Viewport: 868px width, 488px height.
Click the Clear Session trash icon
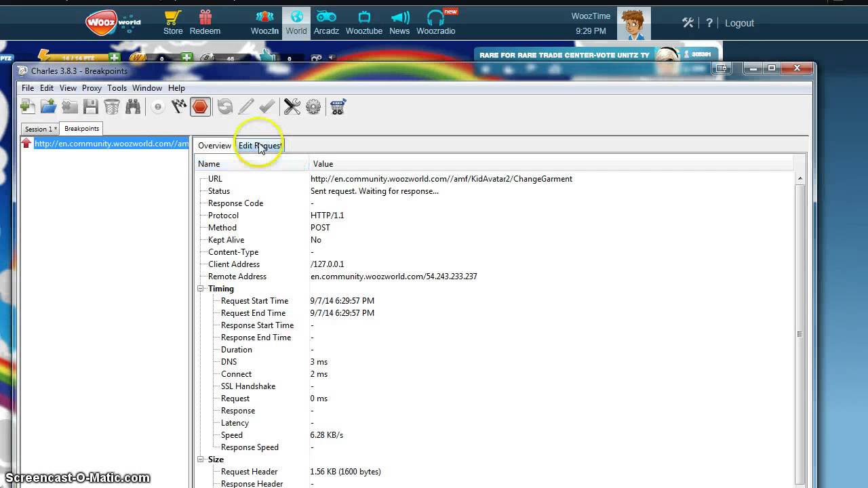(x=112, y=106)
